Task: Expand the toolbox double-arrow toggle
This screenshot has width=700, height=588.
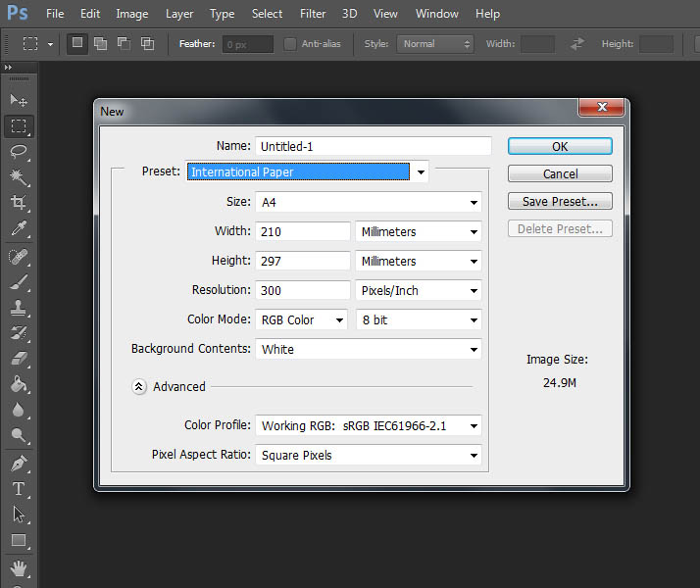Action: 8,68
